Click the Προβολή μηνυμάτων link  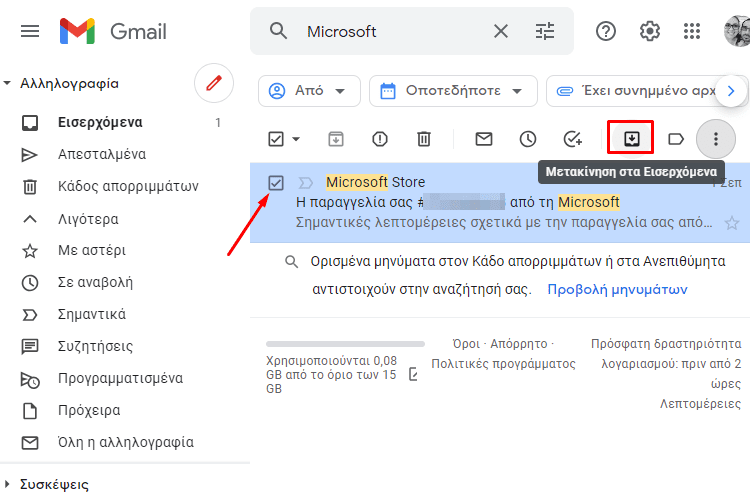point(618,289)
